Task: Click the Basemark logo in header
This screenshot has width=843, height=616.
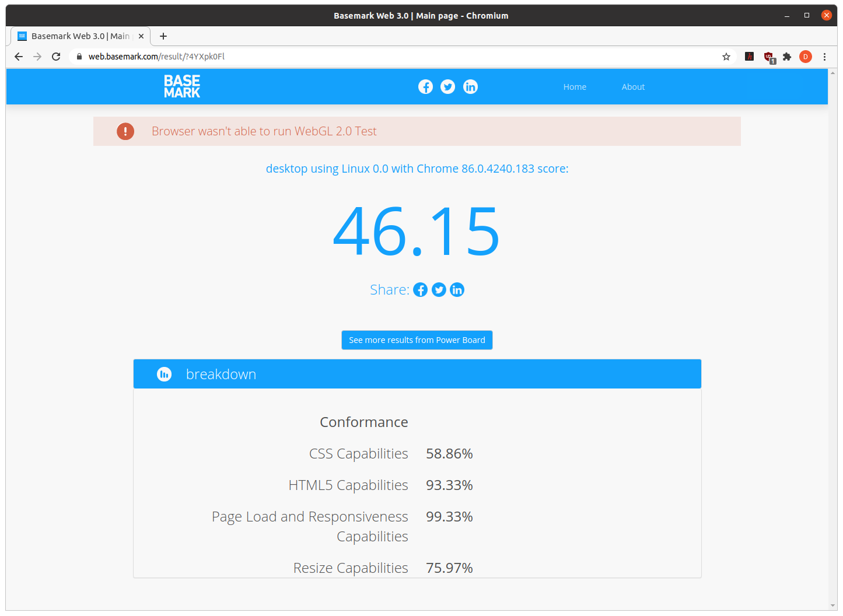Action: (182, 86)
